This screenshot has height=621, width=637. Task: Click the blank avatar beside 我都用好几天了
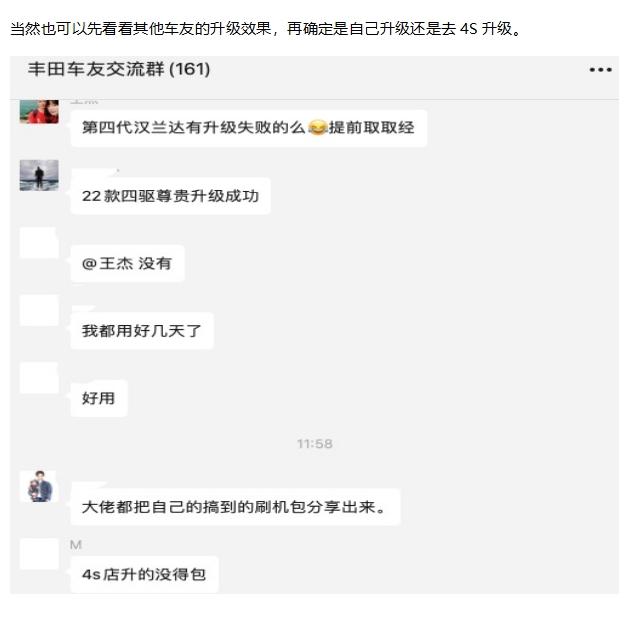(x=39, y=310)
